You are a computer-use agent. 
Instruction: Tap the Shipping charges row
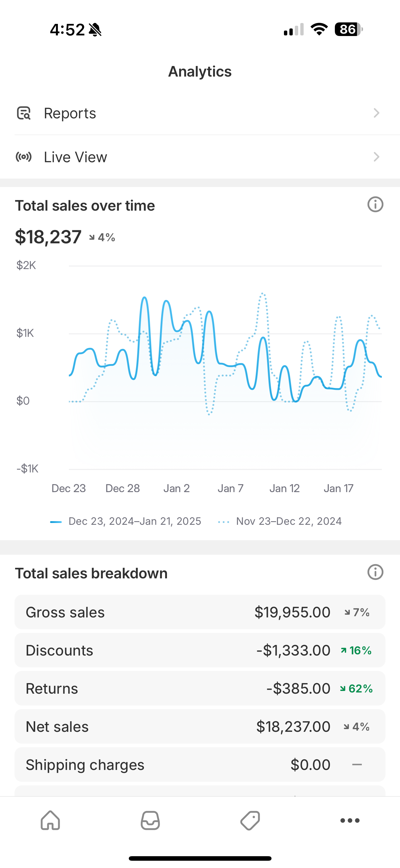[x=200, y=764]
